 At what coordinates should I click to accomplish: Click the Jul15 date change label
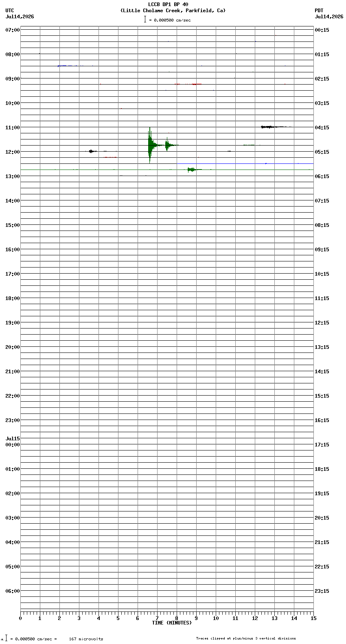[x=12, y=439]
